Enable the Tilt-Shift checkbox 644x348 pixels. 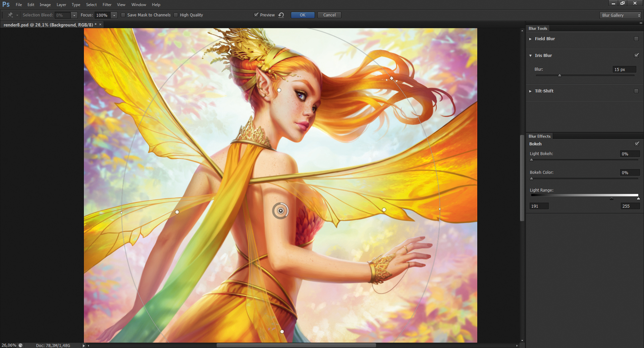636,91
